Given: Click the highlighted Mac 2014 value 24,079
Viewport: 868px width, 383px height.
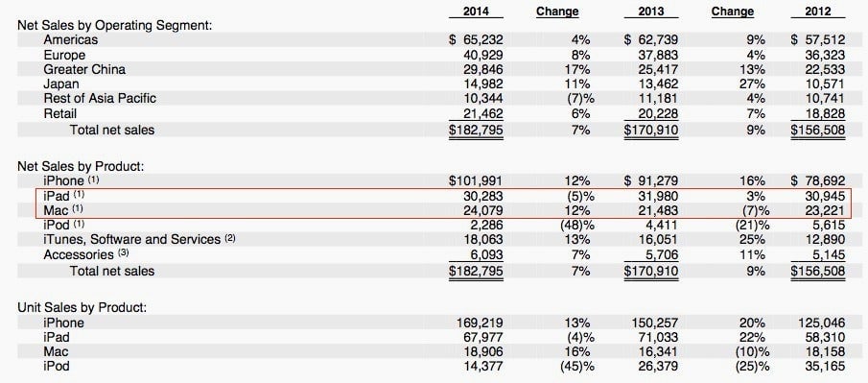Looking at the screenshot, I should [482, 210].
